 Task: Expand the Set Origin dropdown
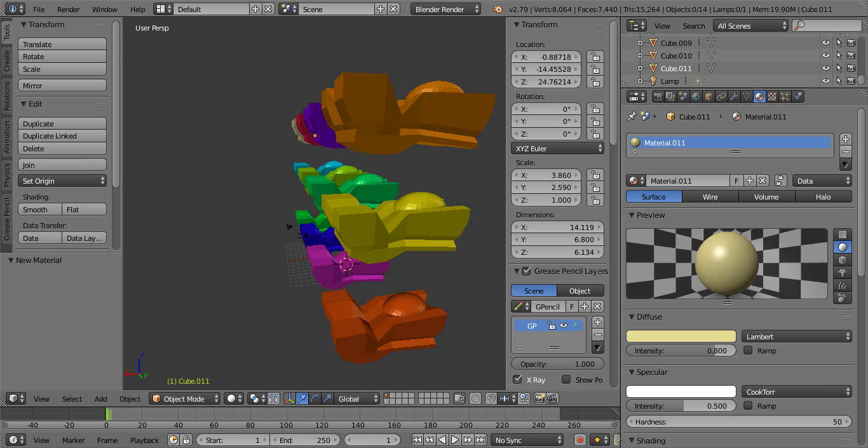pos(62,181)
